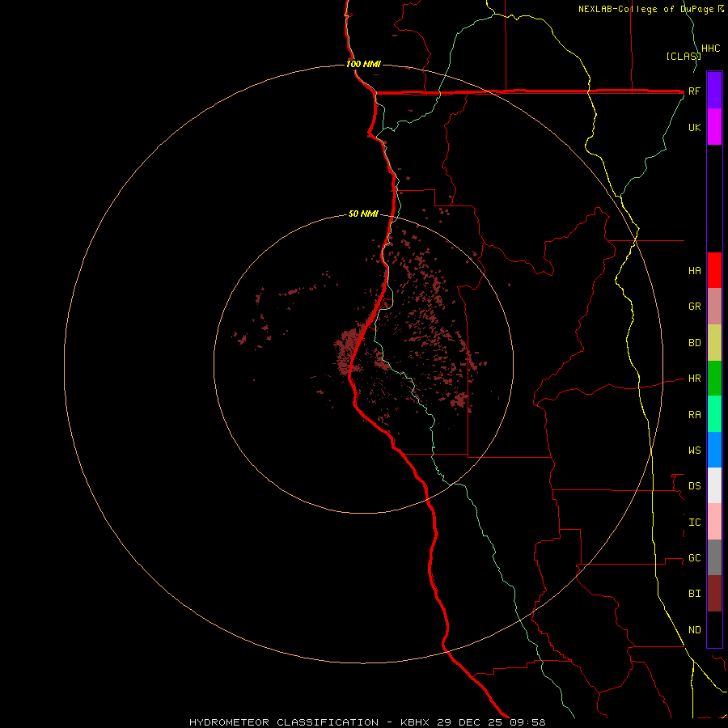Click the "RF" legend label
This screenshot has height=728, width=728.
click(x=694, y=91)
